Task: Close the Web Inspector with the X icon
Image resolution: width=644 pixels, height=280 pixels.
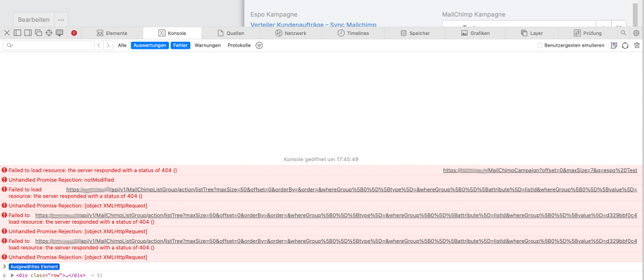Action: click(x=7, y=33)
